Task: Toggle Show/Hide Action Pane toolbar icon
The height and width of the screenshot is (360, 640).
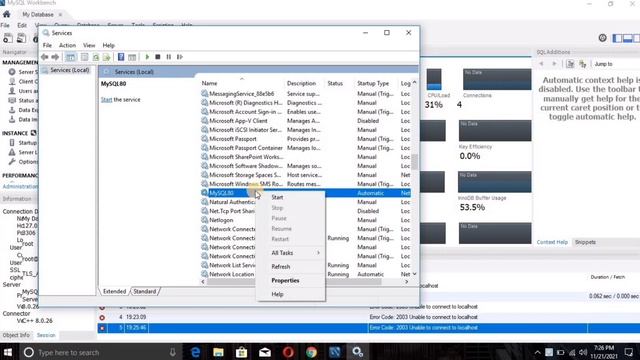Action: tap(132, 57)
